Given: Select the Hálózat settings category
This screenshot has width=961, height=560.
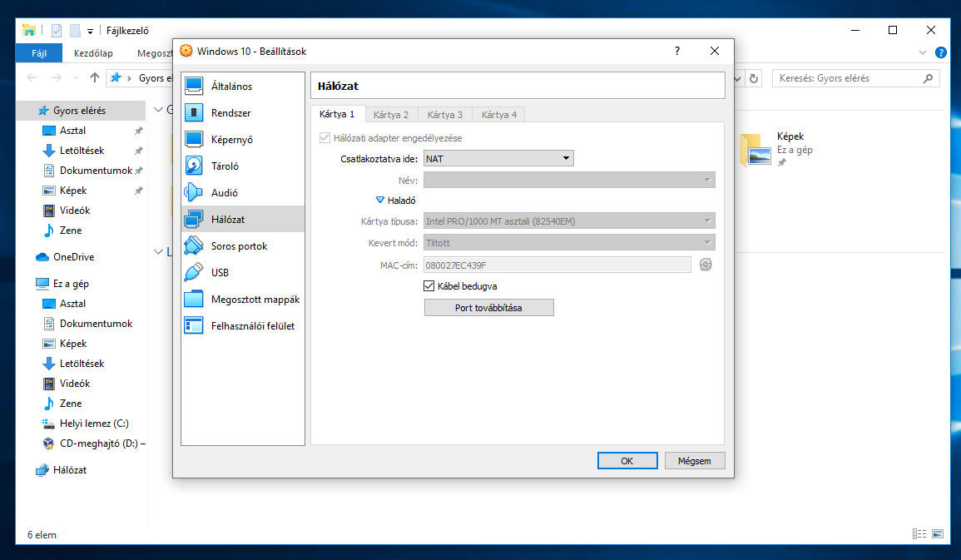Looking at the screenshot, I should tap(243, 220).
